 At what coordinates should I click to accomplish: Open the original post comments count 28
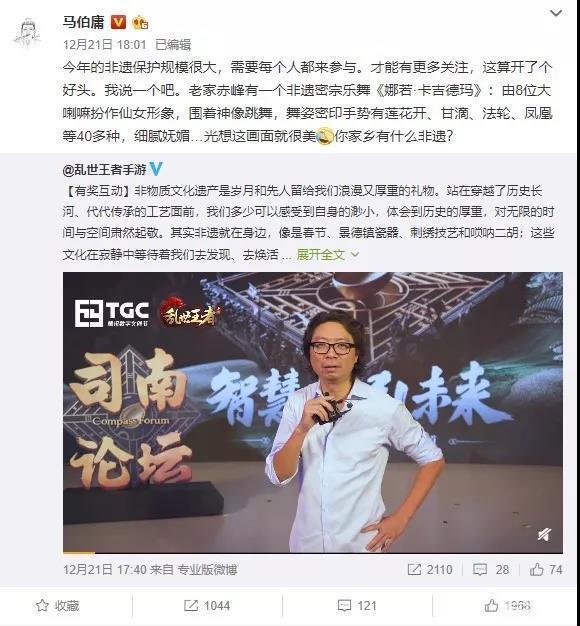pos(491,570)
